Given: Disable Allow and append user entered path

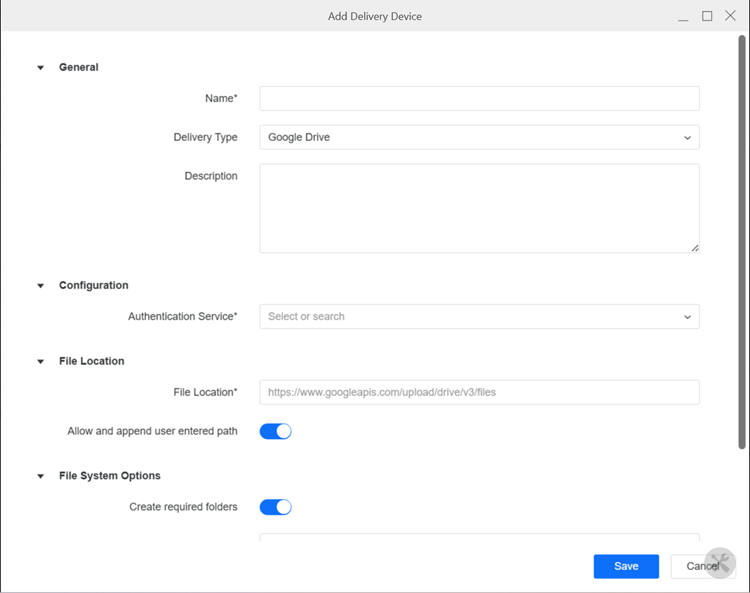Looking at the screenshot, I should [275, 431].
